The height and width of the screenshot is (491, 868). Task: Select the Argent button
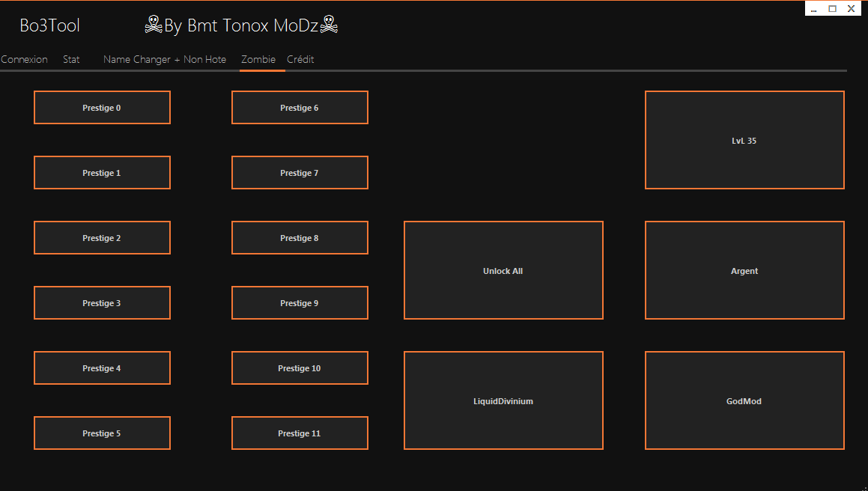coord(744,270)
